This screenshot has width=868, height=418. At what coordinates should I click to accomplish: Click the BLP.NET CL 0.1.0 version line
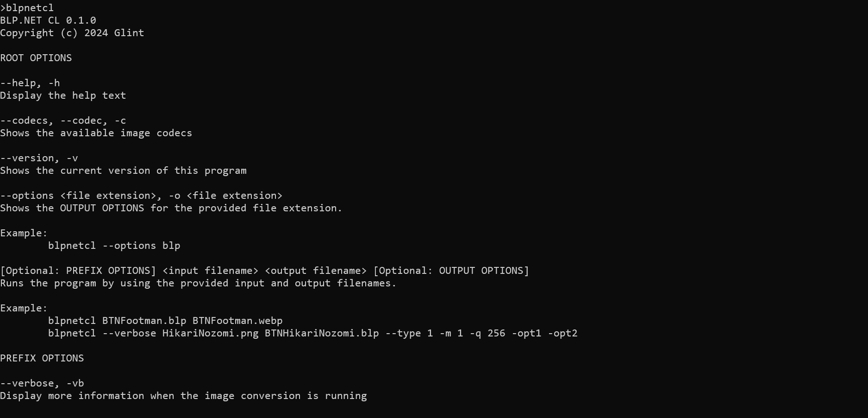tap(48, 20)
